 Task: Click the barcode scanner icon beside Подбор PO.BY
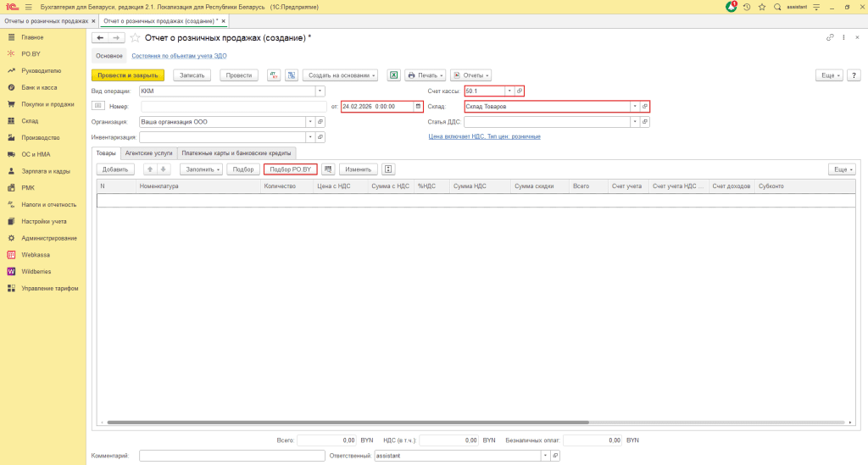[328, 169]
